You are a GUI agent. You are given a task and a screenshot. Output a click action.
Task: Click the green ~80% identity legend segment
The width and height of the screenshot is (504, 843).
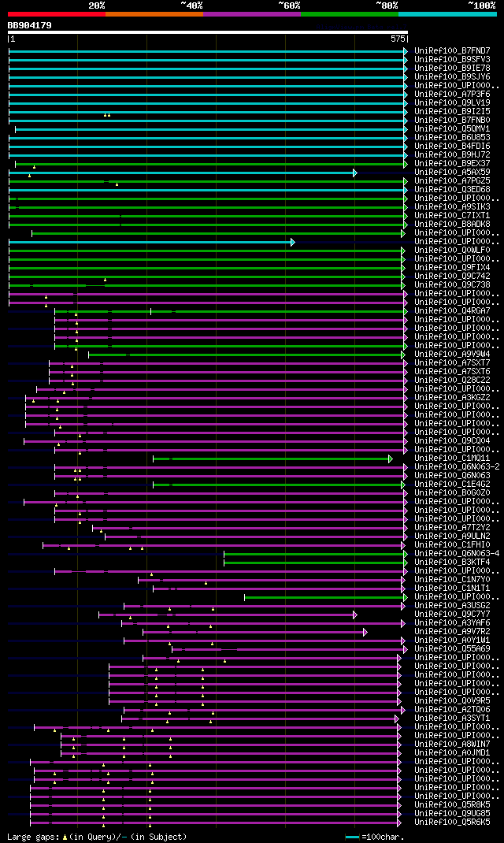coord(350,14)
